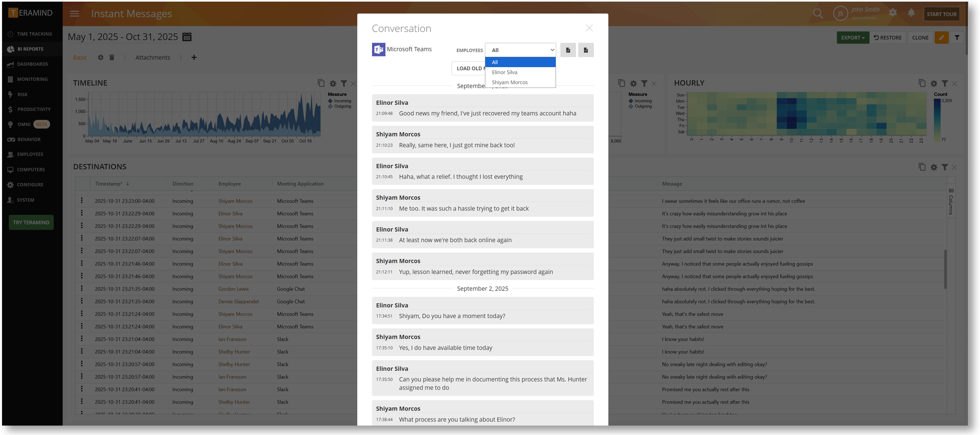Select Elinor Silva from employees dropdown
Image resolution: width=980 pixels, height=435 pixels.
[505, 72]
